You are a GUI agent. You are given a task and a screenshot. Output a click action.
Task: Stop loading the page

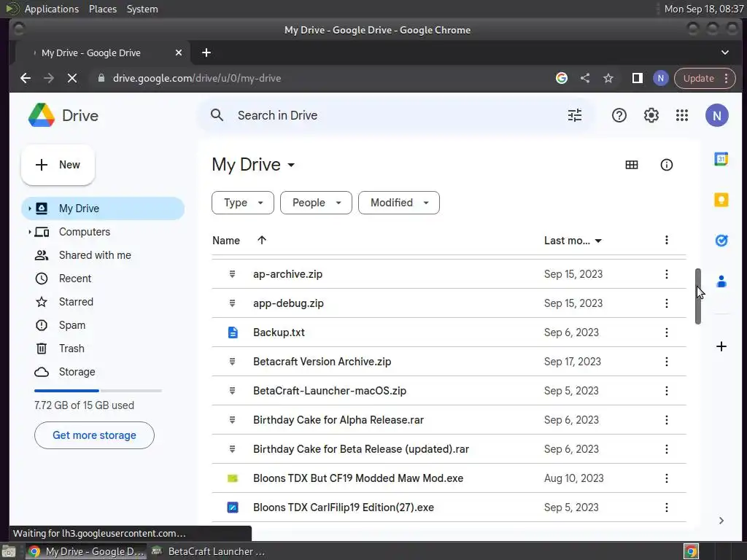72,78
